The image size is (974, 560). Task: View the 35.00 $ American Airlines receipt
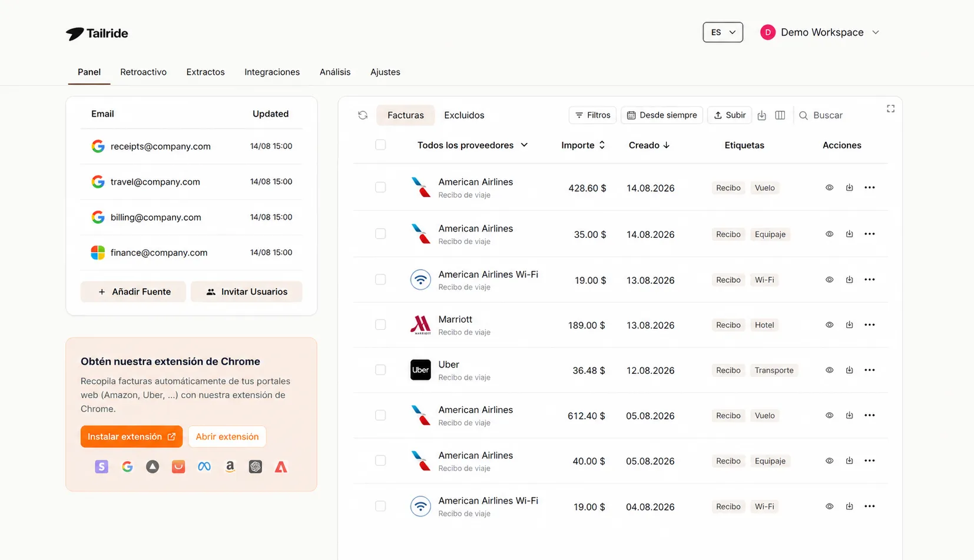point(829,234)
